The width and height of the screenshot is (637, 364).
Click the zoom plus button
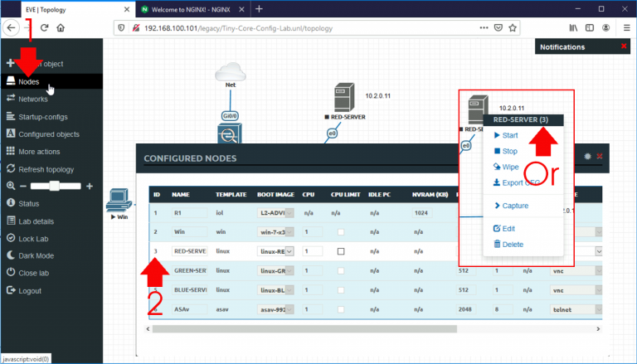(x=90, y=187)
